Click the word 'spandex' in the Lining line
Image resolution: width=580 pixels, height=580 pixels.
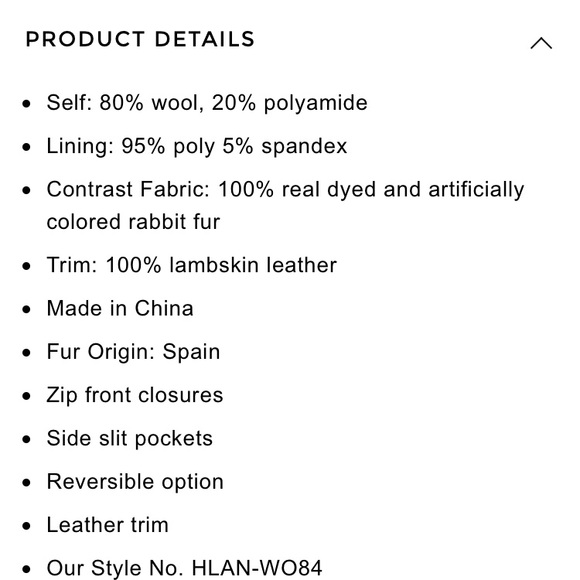(x=304, y=146)
